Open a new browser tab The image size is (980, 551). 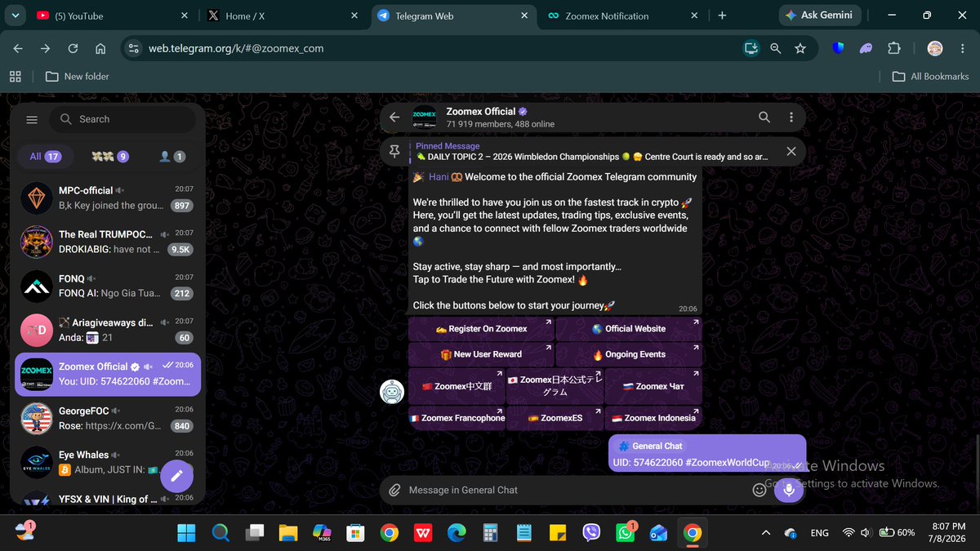722,16
